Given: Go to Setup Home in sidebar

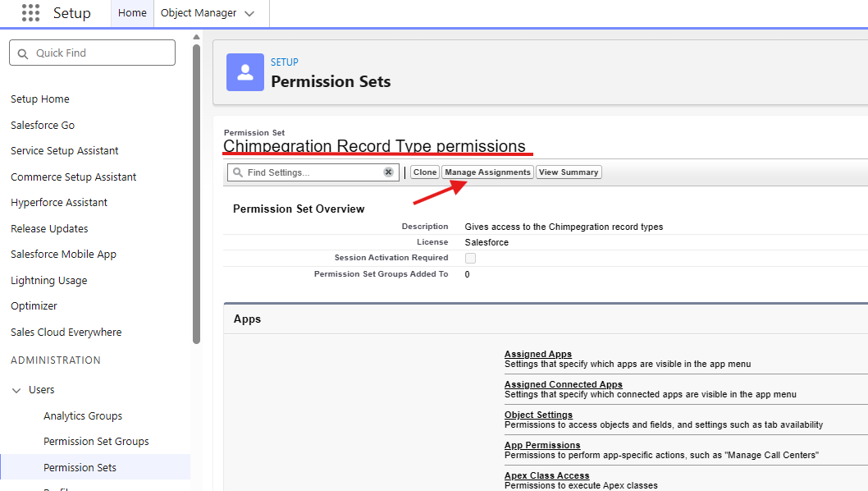Looking at the screenshot, I should point(40,99).
